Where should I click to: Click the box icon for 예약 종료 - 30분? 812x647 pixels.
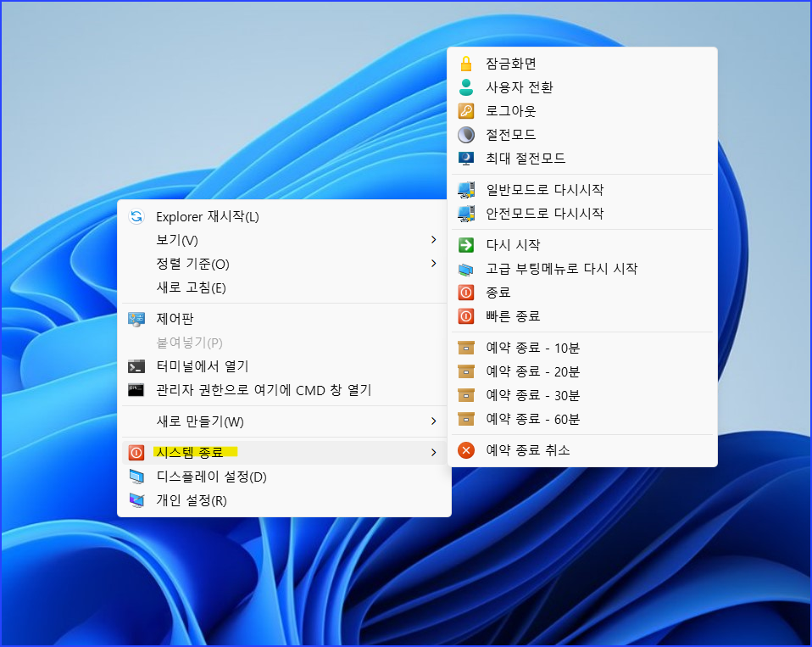pyautogui.click(x=466, y=395)
